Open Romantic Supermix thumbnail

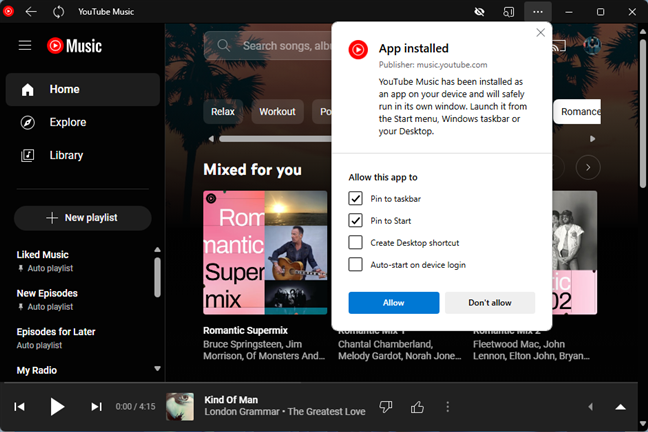(265, 253)
